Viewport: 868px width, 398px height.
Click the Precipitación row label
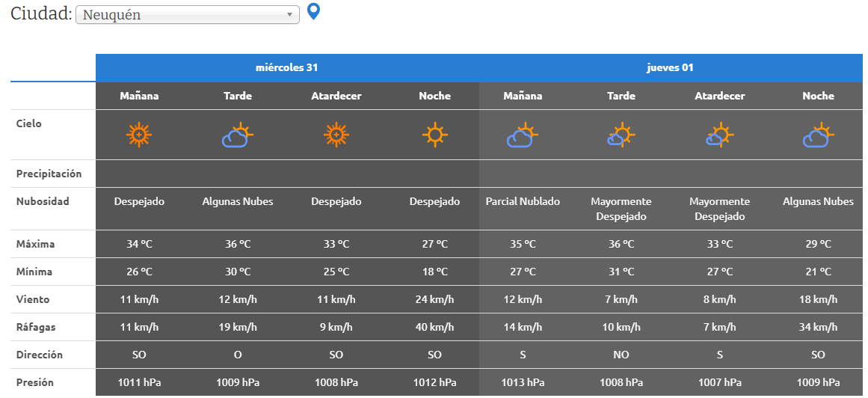pyautogui.click(x=49, y=174)
